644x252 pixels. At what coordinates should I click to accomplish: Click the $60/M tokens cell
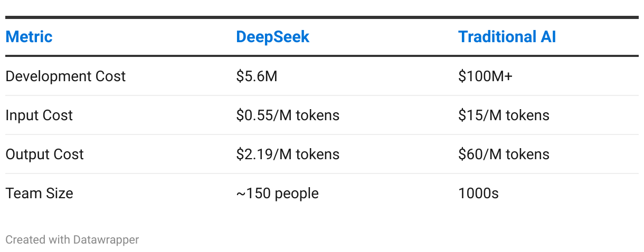click(504, 154)
